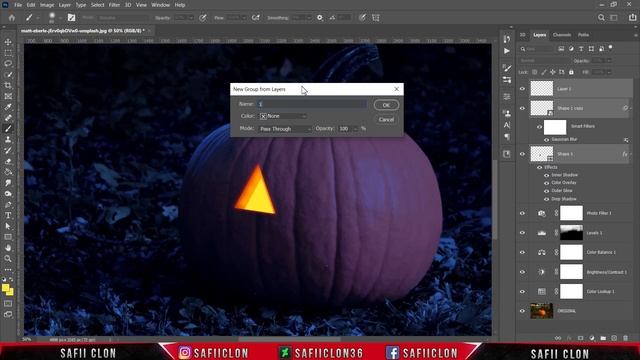
Task: Click the new adjustment layer icon
Action: pos(592,338)
